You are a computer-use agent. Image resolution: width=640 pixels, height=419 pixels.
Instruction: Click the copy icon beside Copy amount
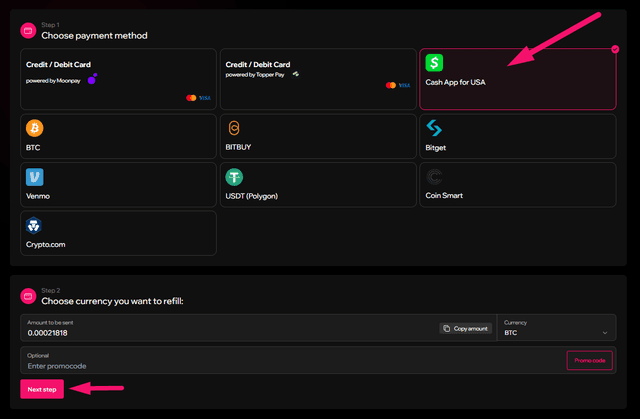[447, 328]
